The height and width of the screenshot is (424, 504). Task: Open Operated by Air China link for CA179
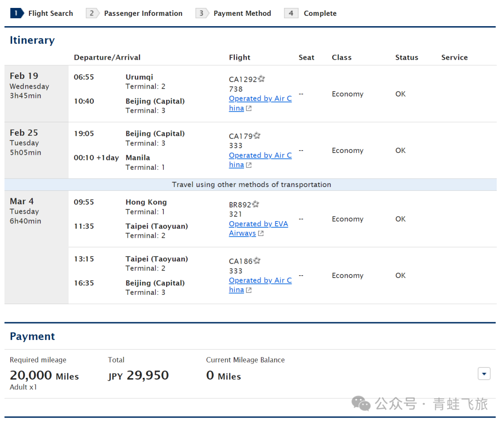(260, 160)
